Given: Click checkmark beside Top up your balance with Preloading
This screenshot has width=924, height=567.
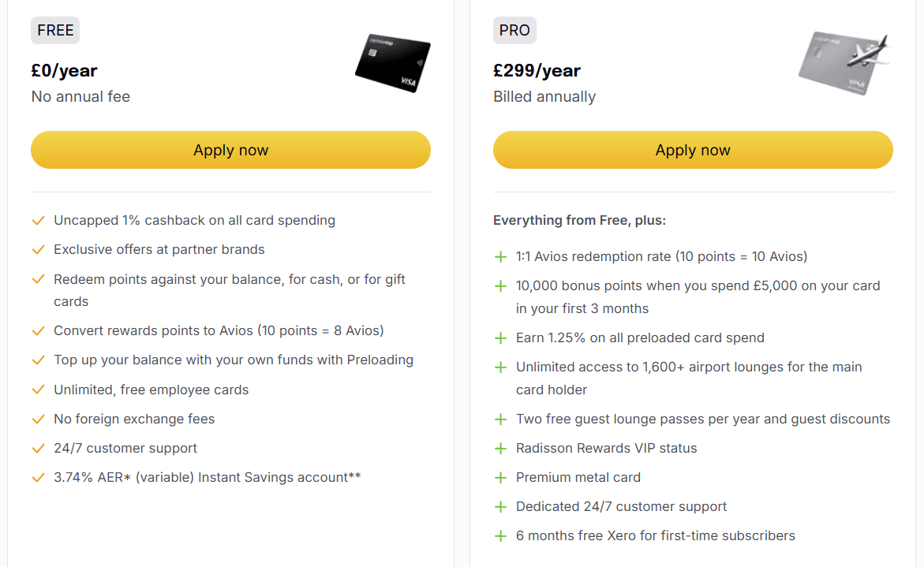Looking at the screenshot, I should 39,360.
